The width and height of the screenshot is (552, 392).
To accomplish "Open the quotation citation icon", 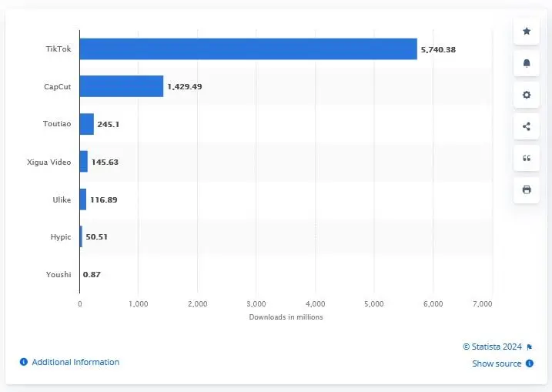I will (x=527, y=158).
